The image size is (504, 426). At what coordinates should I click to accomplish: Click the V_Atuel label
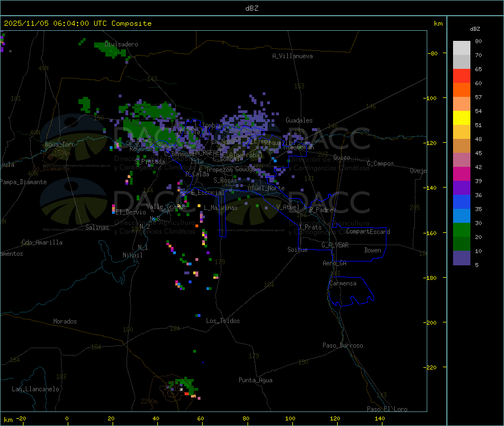tap(288, 207)
